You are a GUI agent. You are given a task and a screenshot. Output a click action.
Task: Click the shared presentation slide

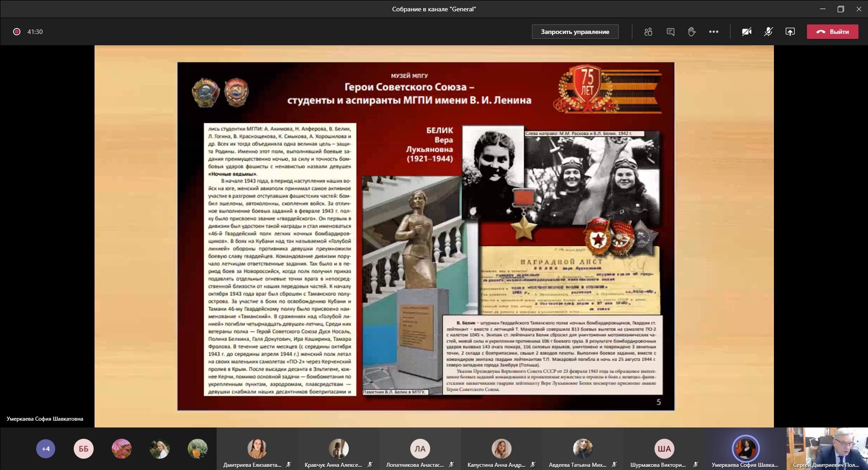(426, 236)
